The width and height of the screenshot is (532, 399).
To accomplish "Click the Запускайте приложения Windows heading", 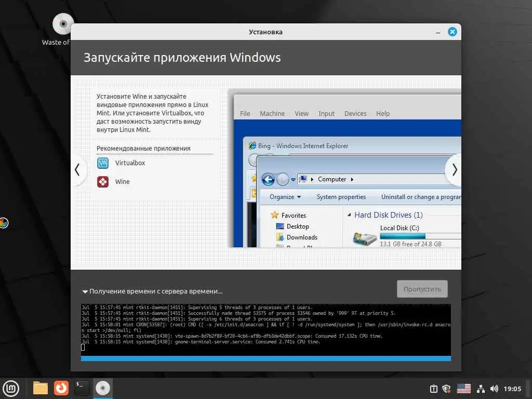I will click(182, 57).
